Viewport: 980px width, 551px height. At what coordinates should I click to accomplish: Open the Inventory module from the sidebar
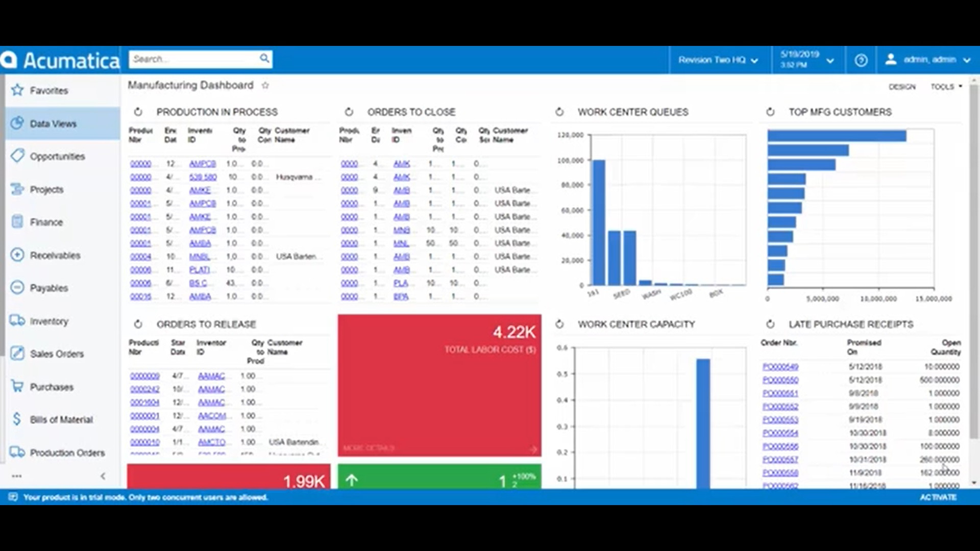[x=49, y=321]
